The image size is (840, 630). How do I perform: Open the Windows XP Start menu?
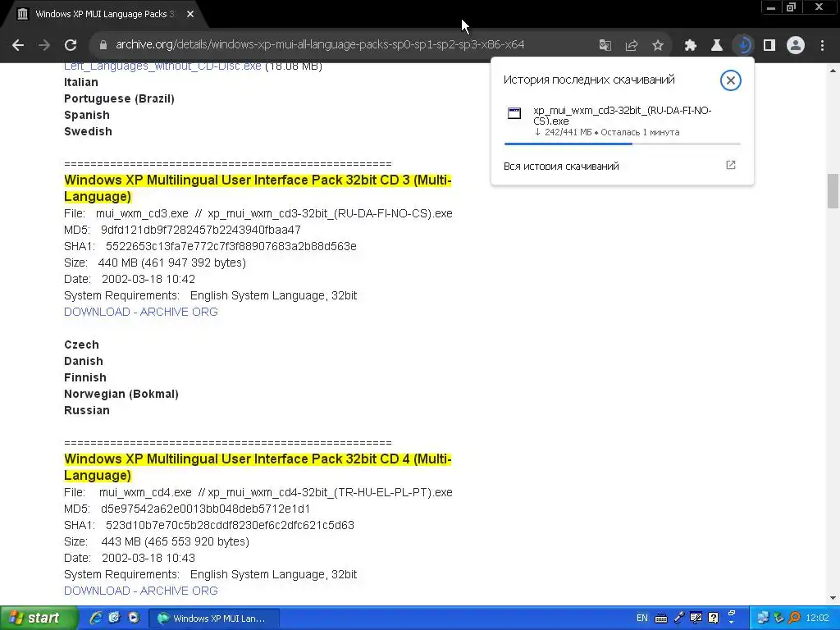39,618
